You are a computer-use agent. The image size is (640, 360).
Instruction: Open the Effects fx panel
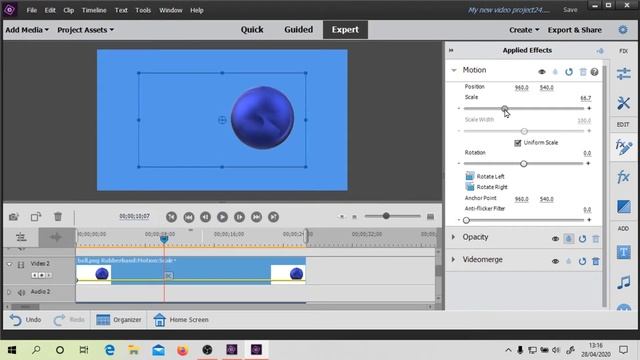[623, 177]
